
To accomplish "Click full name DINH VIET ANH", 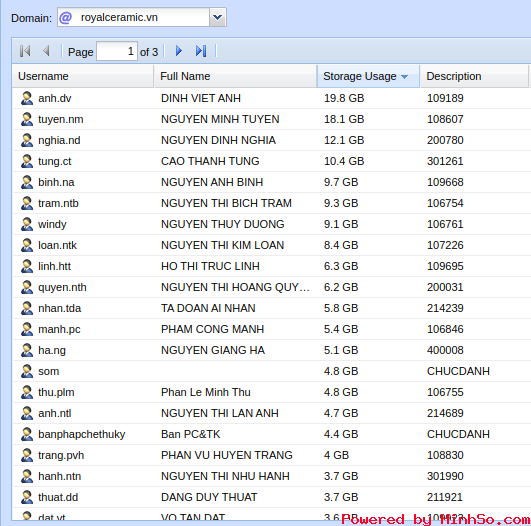I will pyautogui.click(x=201, y=98).
